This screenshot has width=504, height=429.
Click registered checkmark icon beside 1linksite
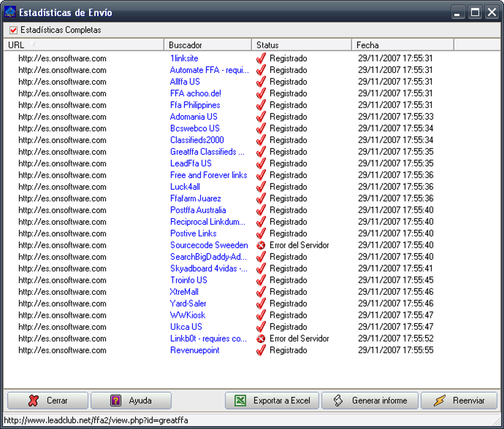pos(260,58)
